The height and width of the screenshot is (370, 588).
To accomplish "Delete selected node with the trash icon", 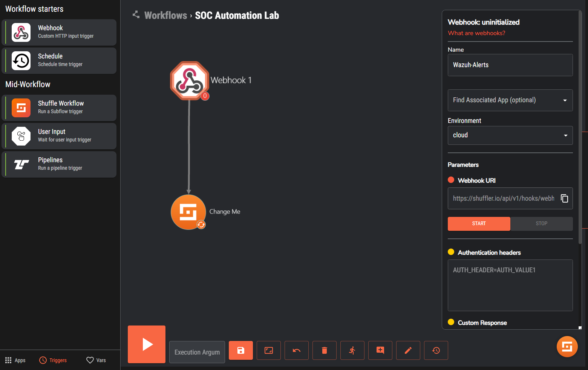I will (x=325, y=350).
